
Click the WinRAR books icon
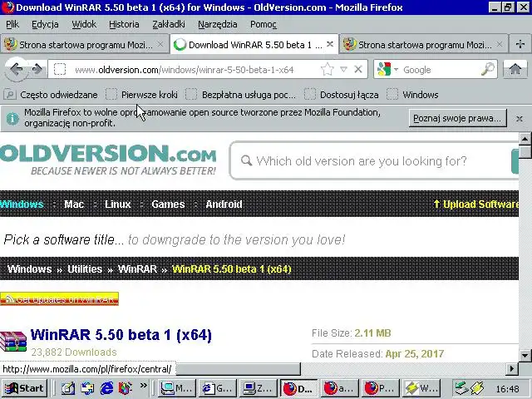13,341
